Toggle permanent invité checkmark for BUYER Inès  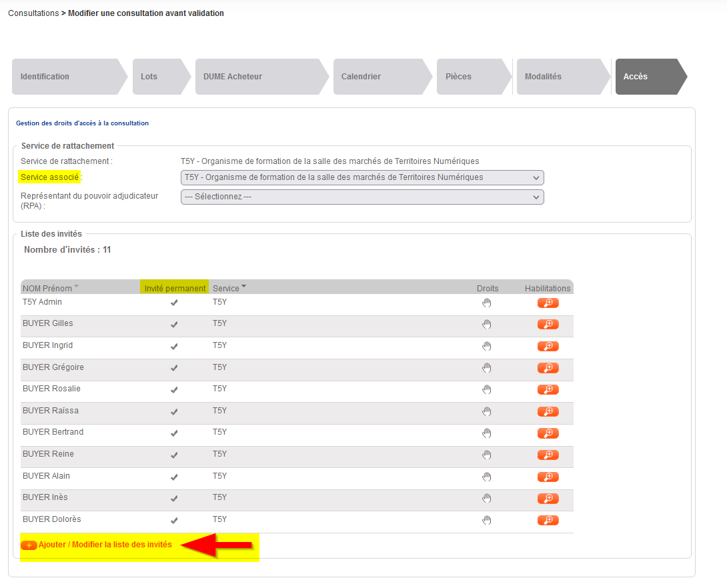174,499
